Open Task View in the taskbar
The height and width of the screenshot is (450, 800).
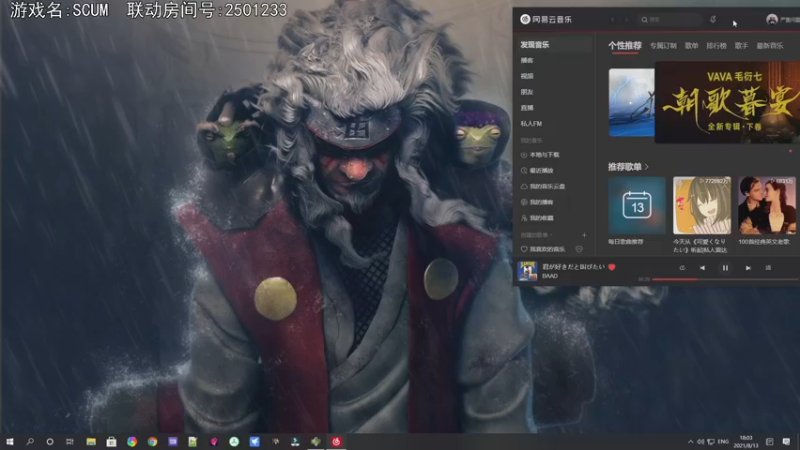(70, 442)
